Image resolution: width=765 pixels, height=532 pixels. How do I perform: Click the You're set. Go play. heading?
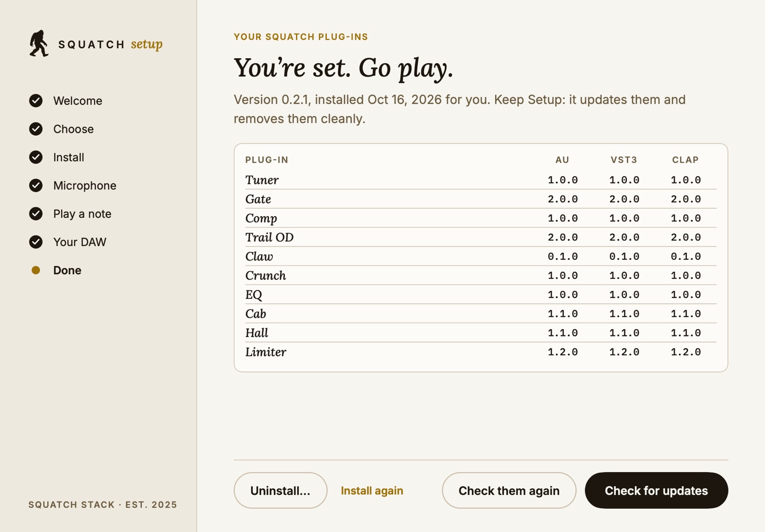click(344, 68)
